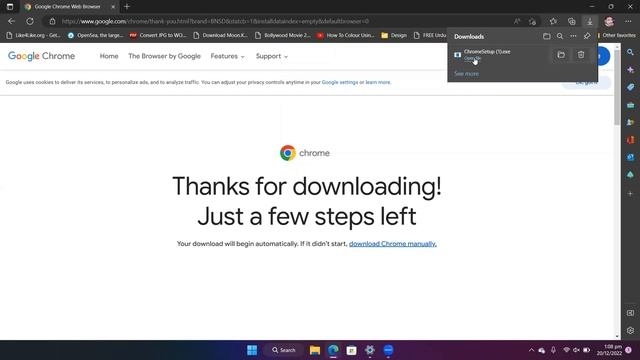Click the Google Chrome logo
Screen dimensions: 640x360
tap(41, 56)
